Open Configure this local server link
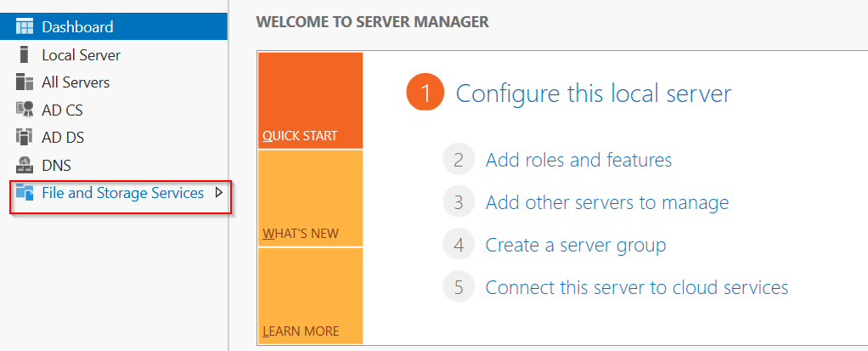 point(594,93)
